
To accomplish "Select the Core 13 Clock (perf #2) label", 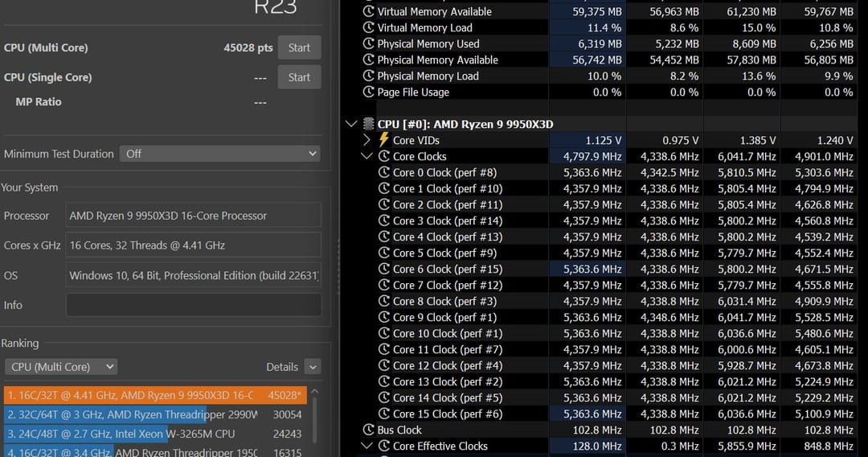I will click(448, 381).
